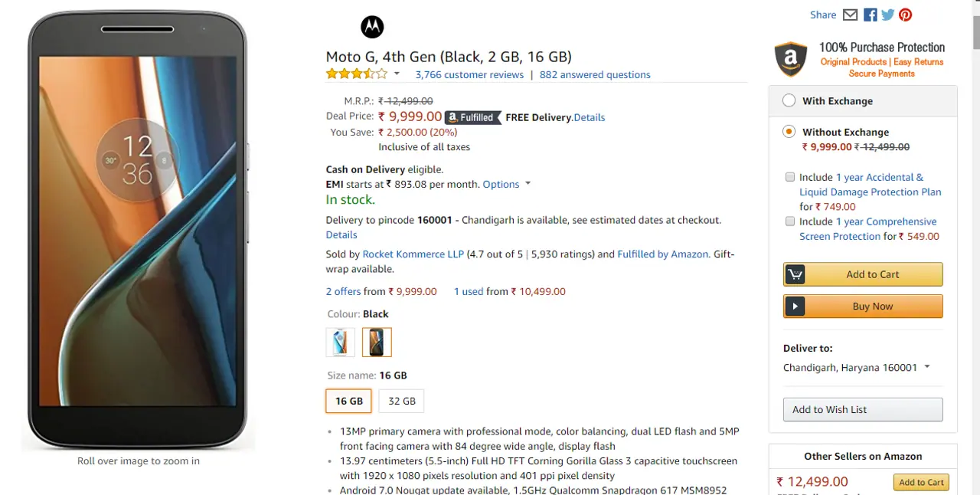Select the 16 GB size option
The width and height of the screenshot is (980, 495).
[348, 401]
